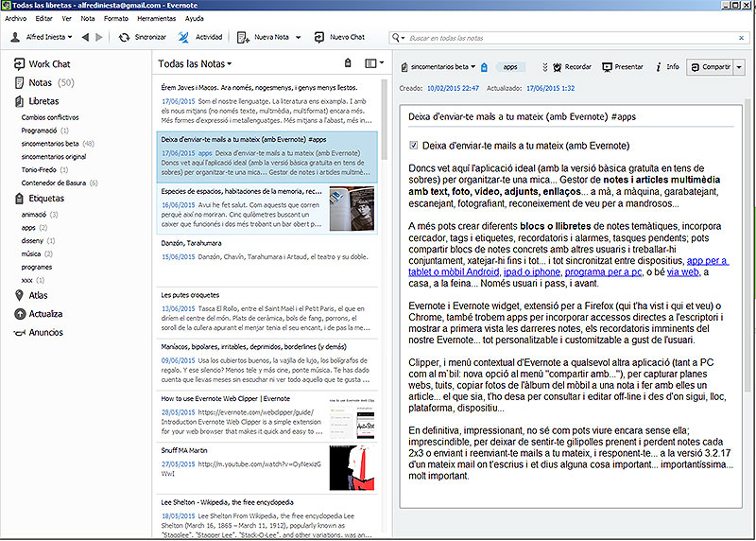Open the Snuff MA Martin note thumbnail
Screen dimensions: 756x541
352,467
